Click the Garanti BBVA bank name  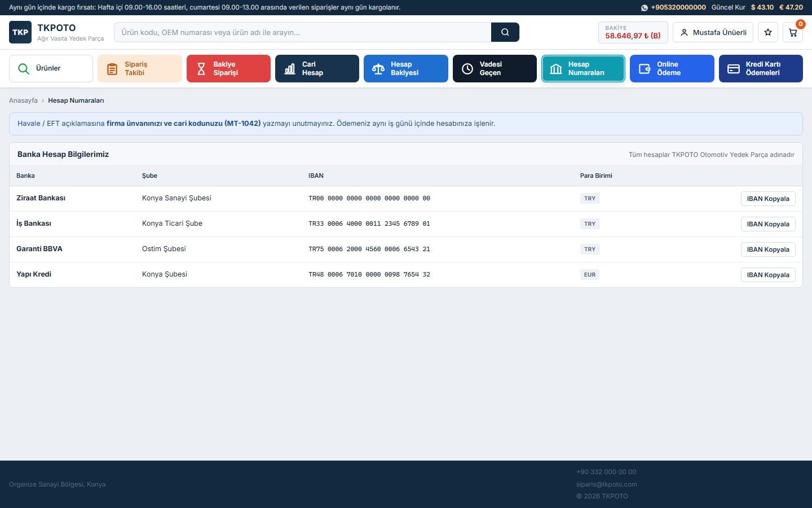[39, 249]
